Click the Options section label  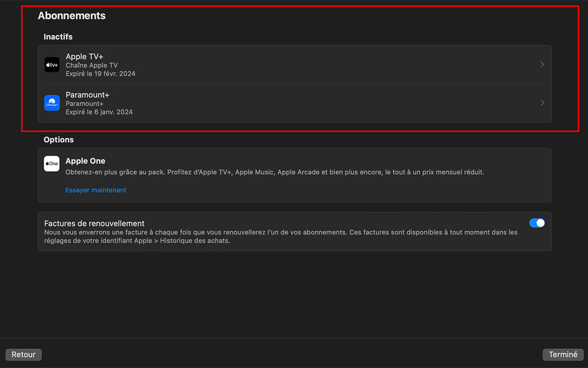pyautogui.click(x=59, y=140)
